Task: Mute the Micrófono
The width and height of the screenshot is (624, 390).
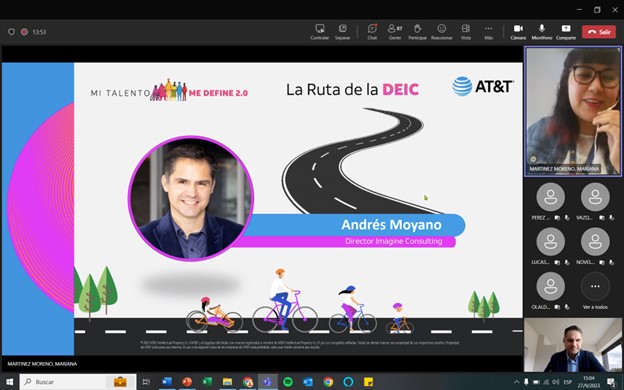Action: (542, 32)
